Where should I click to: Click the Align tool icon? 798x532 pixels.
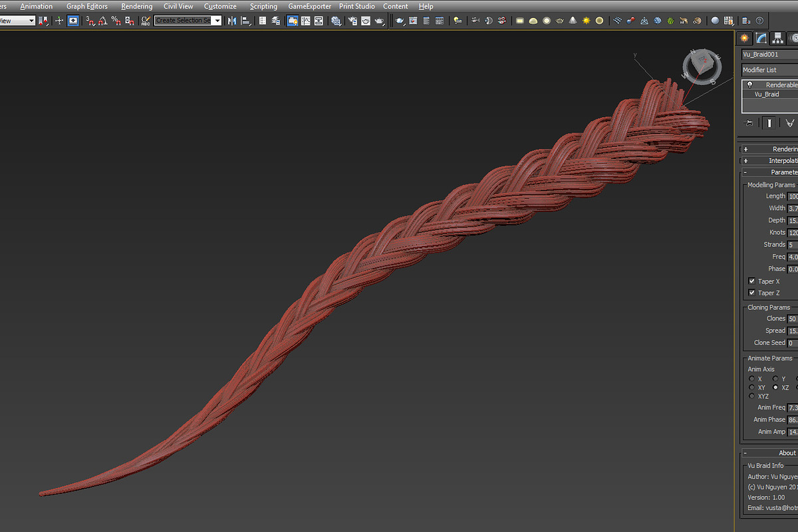pyautogui.click(x=245, y=21)
